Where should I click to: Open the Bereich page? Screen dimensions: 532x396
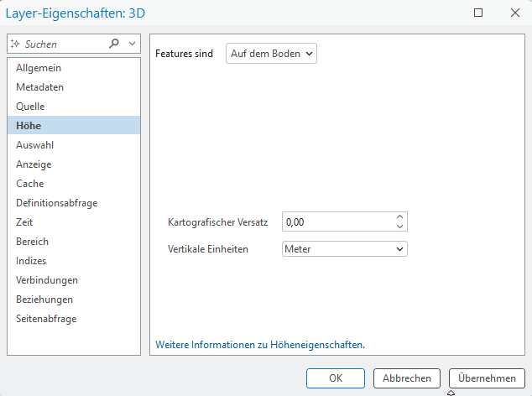[74, 242]
